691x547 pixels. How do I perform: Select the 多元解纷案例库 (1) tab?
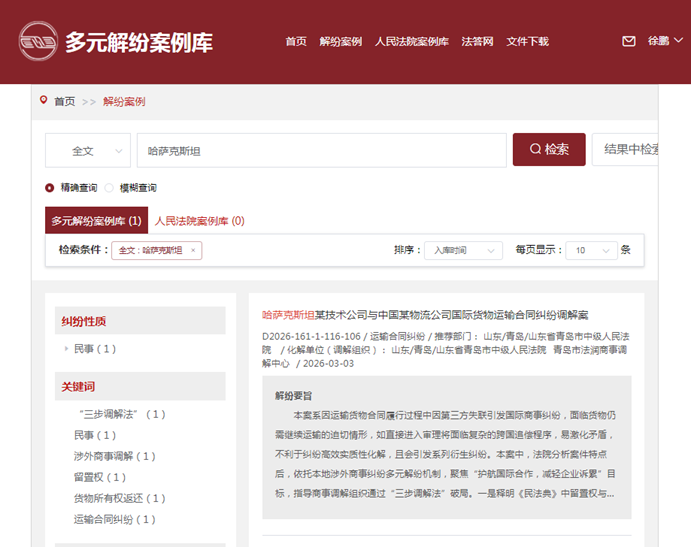pos(96,220)
